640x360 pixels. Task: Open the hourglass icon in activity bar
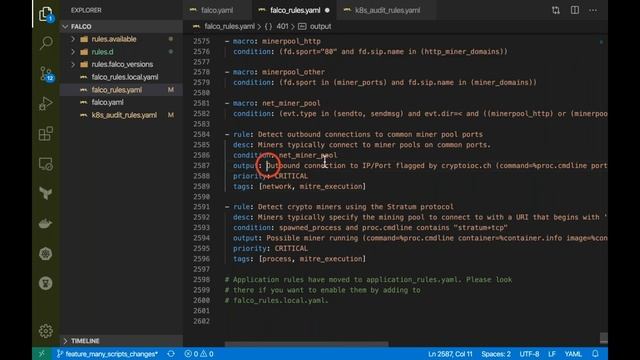click(46, 283)
